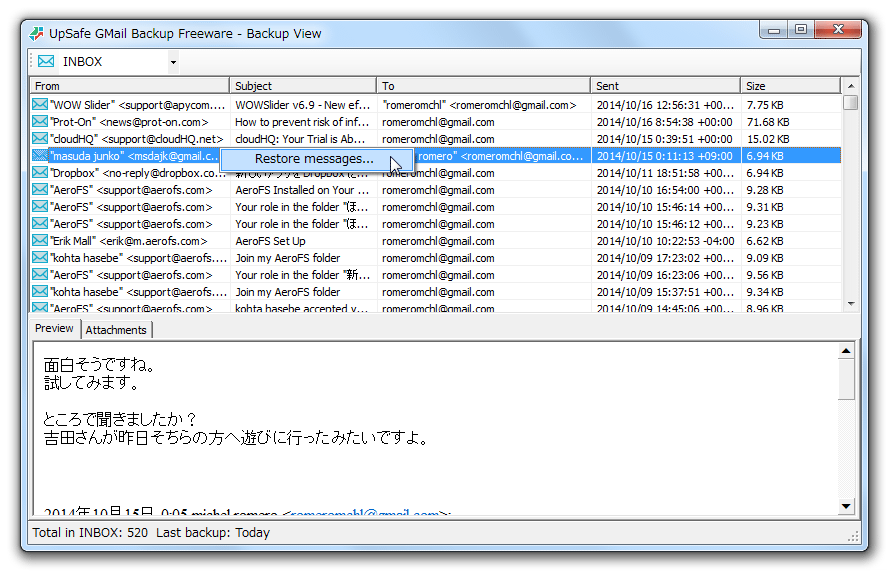Click the envelope icon beside INBOX selector
Viewport: 890px width, 575px height.
[x=46, y=61]
